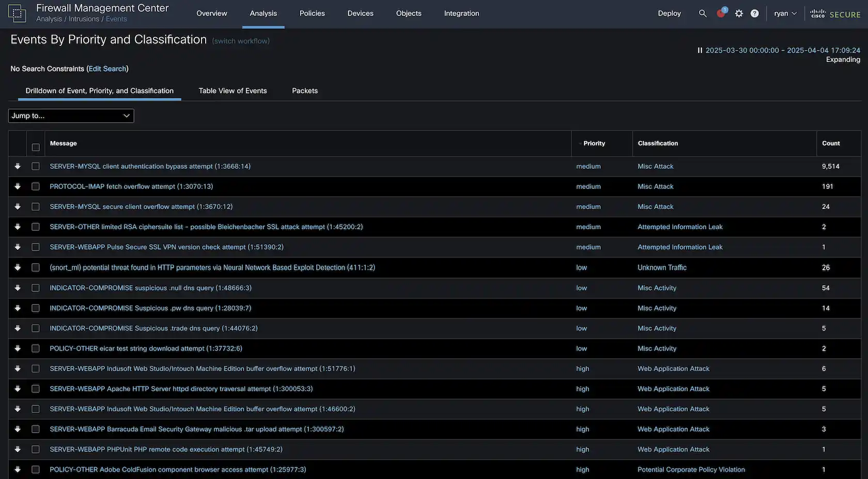This screenshot has height=479, width=868.
Task: Click the Firewall Management Center logo
Action: tap(17, 13)
